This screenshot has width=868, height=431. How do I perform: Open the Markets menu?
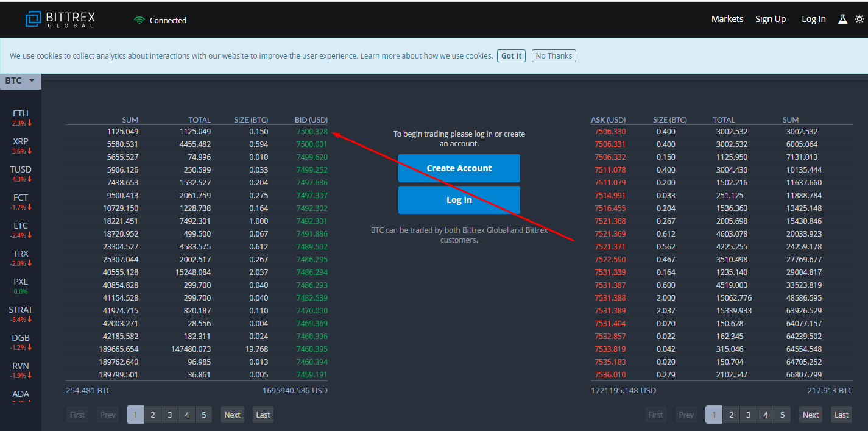pyautogui.click(x=727, y=19)
